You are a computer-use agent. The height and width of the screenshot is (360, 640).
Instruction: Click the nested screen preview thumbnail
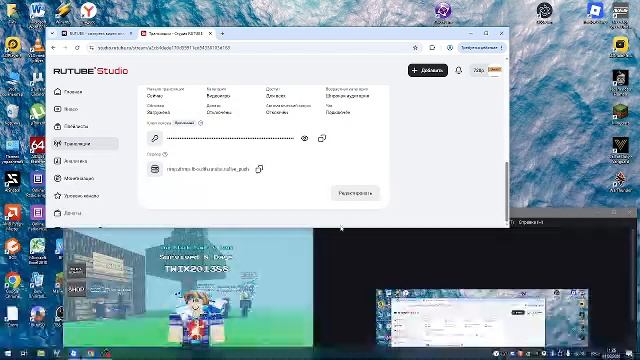tap(482, 318)
